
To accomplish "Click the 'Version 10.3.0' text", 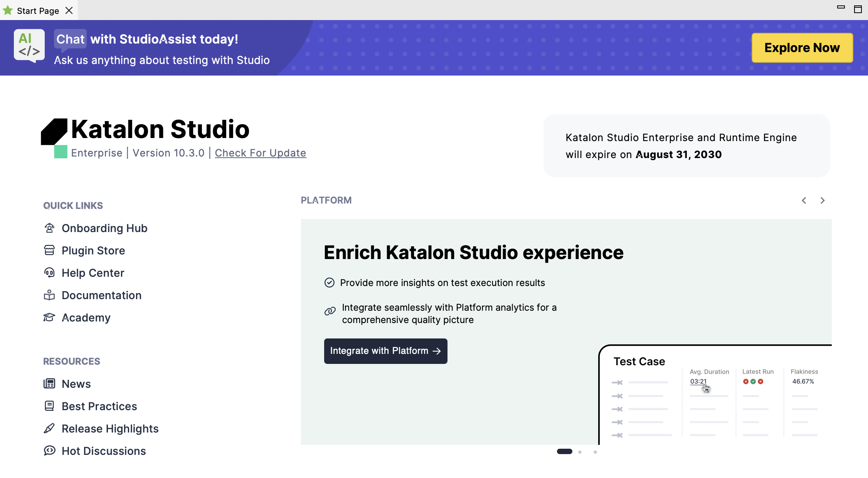I will tap(168, 153).
